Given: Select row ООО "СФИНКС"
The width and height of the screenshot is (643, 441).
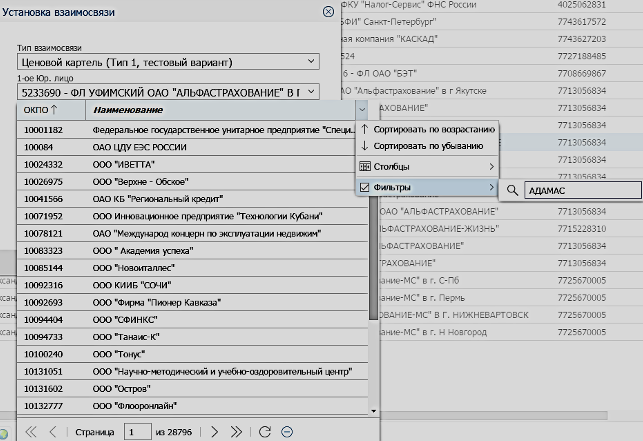Looking at the screenshot, I should point(192,319).
